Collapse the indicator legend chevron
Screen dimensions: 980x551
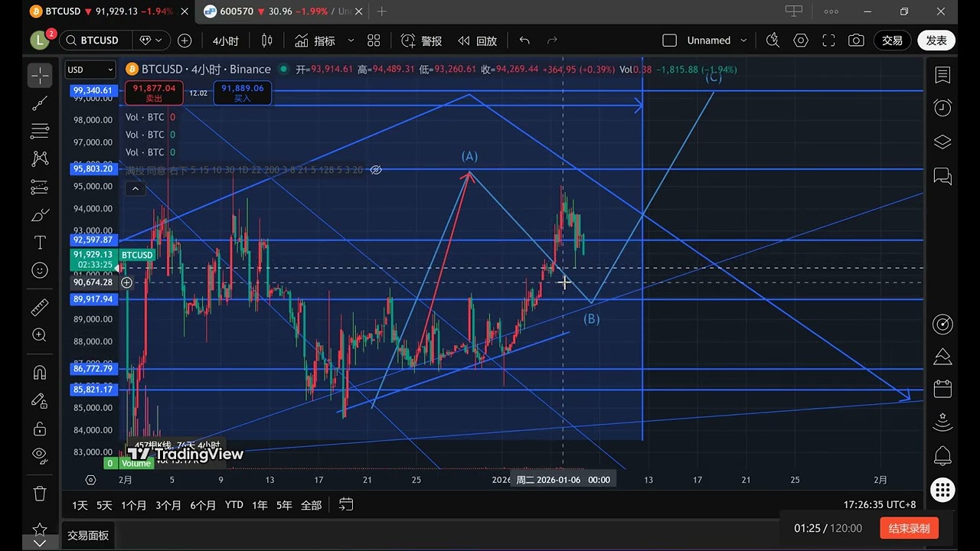(x=135, y=188)
